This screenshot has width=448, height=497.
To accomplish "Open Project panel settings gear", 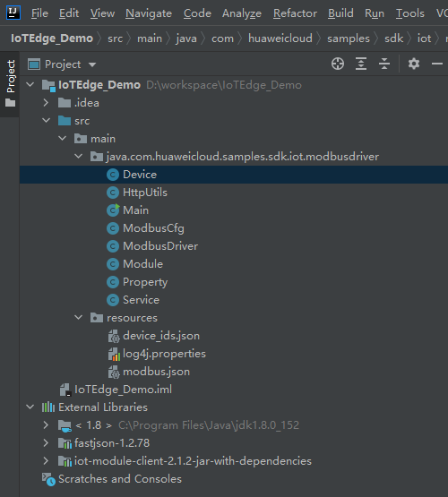I will [x=414, y=64].
